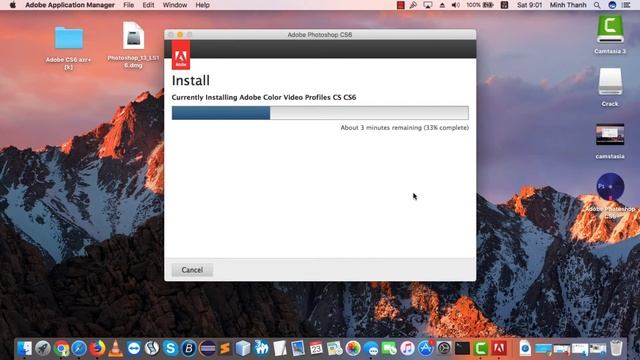Open Finder from the Dock
This screenshot has height=360, width=640.
[x=25, y=348]
